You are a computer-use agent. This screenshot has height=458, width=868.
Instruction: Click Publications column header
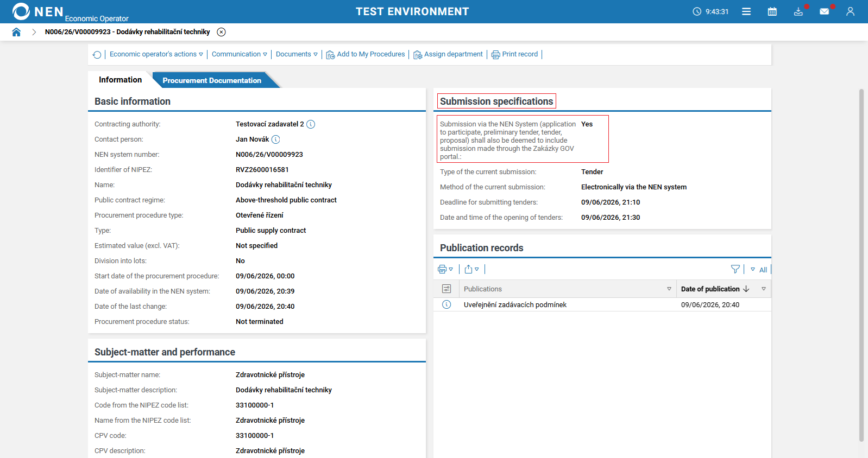[483, 289]
